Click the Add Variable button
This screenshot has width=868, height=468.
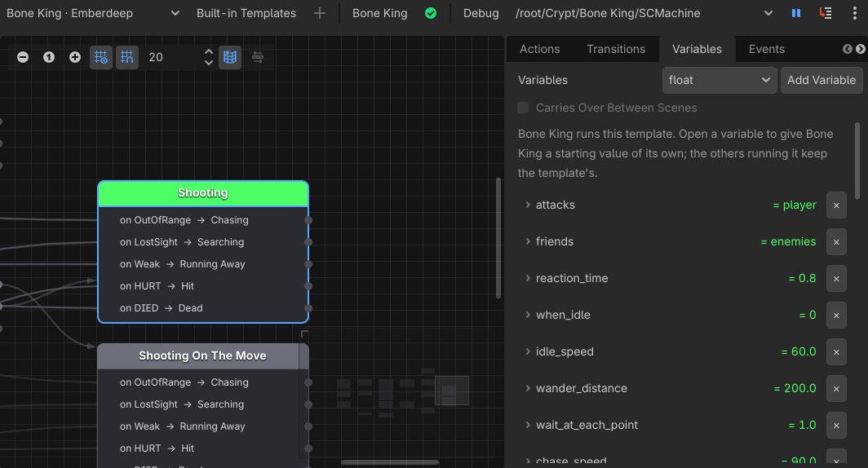point(821,80)
